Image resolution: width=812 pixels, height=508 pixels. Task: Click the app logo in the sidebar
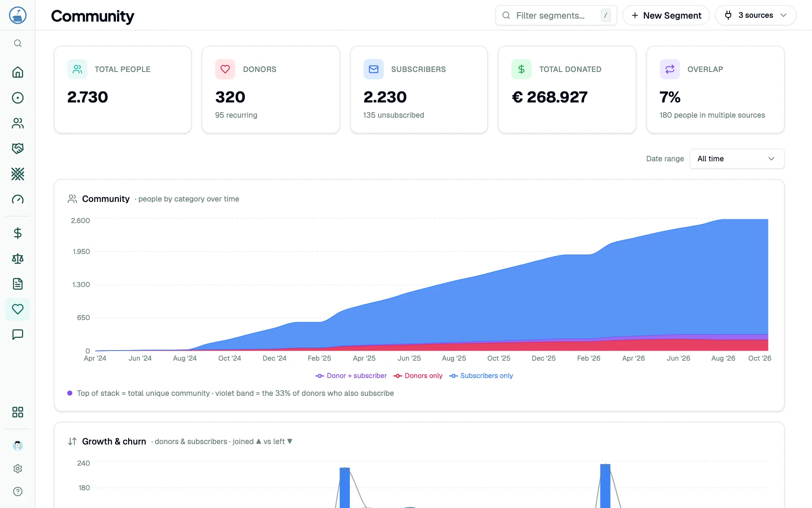click(x=18, y=15)
